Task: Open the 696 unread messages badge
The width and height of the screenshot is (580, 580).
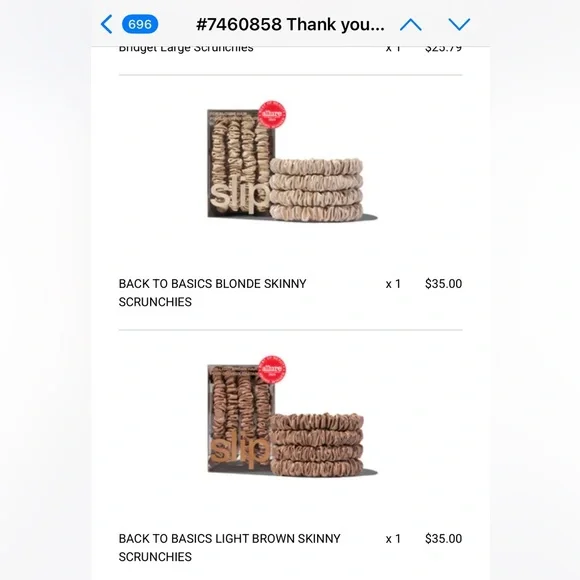Action: point(140,24)
